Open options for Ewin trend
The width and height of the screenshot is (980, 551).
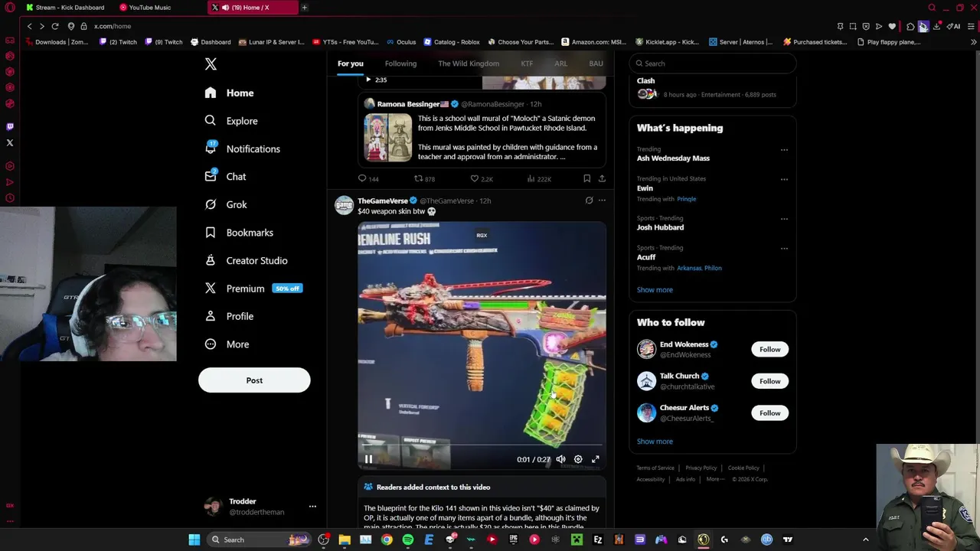[x=784, y=179]
